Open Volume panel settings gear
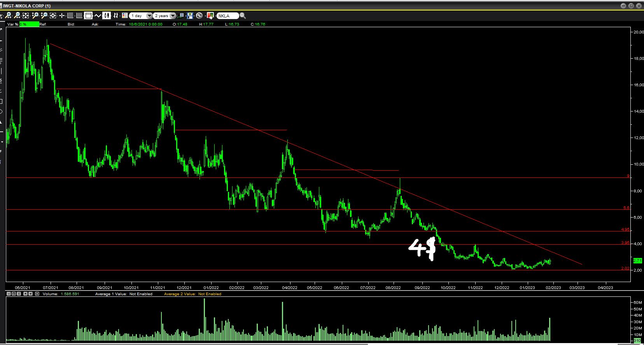This screenshot has width=644, height=345. 37,294
